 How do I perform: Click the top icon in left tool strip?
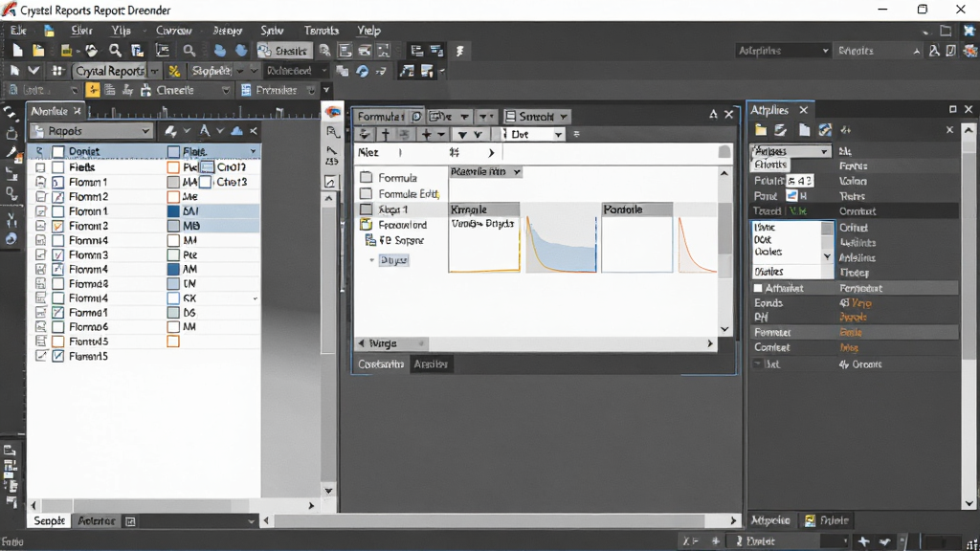(x=11, y=113)
